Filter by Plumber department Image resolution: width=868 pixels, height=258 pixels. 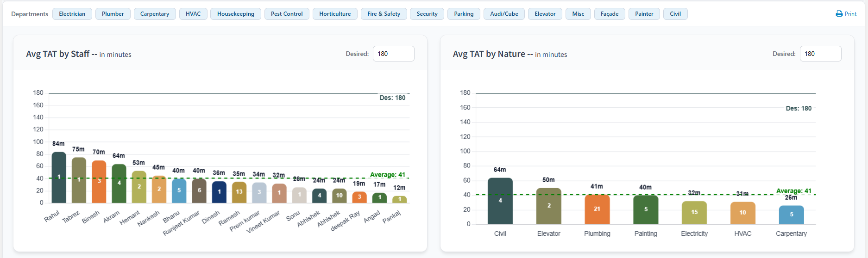coord(113,14)
